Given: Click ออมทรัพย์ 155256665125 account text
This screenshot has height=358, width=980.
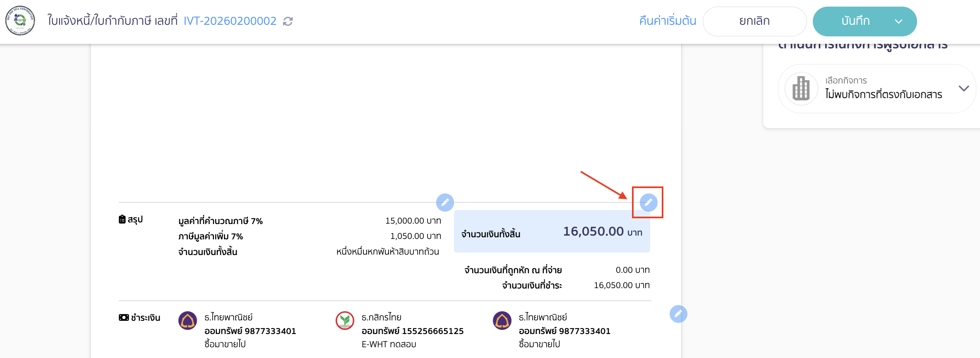Looking at the screenshot, I should click(x=413, y=331).
